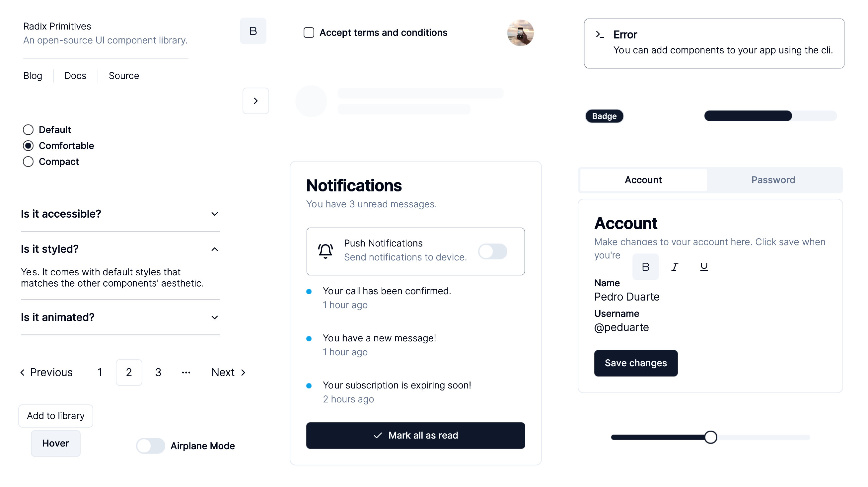868x487 pixels.
Task: Select the Comfortable radio button option
Action: click(28, 145)
